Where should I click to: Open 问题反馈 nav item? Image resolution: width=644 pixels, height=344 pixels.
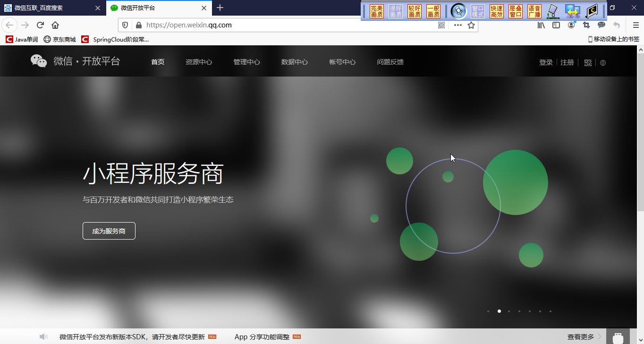390,62
